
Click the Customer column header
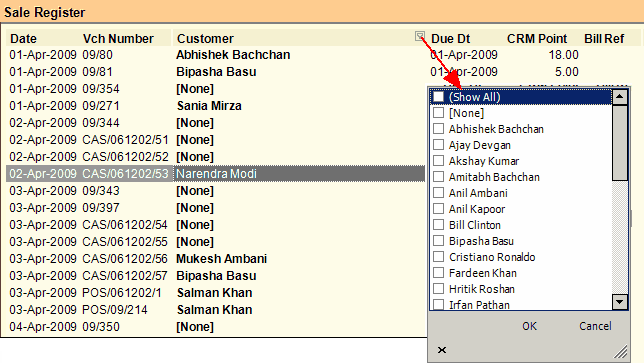coord(205,39)
